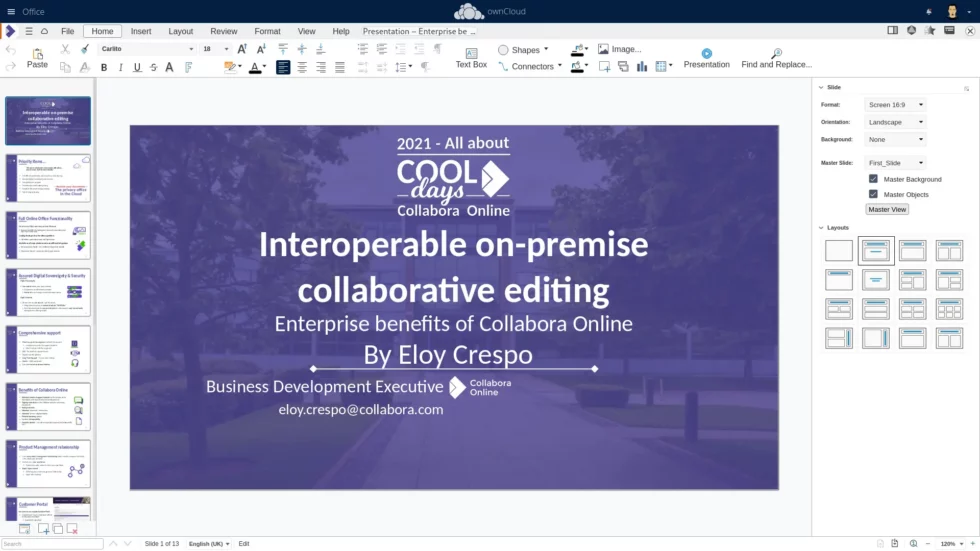Image resolution: width=980 pixels, height=551 pixels.
Task: Switch to the Review tab
Action: click(224, 31)
